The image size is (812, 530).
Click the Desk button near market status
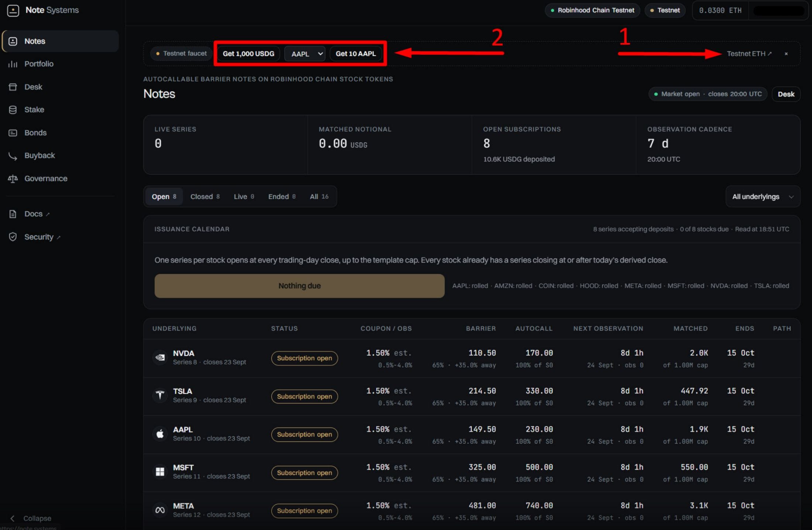pos(786,94)
